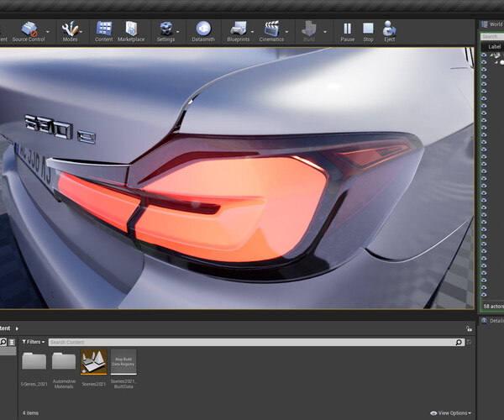
Task: Open the Modes toolbar button
Action: [70, 31]
